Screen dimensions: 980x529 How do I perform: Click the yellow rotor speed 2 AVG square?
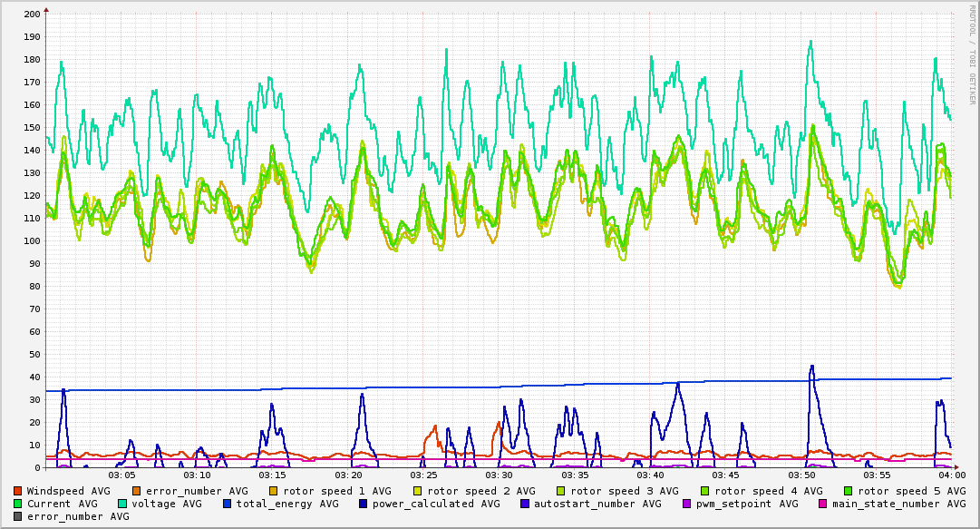coord(417,491)
